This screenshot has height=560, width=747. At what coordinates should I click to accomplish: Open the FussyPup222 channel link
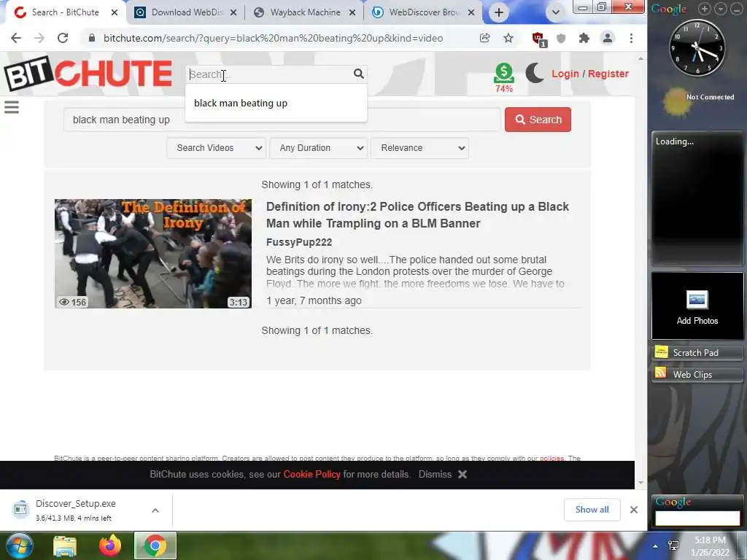[298, 242]
